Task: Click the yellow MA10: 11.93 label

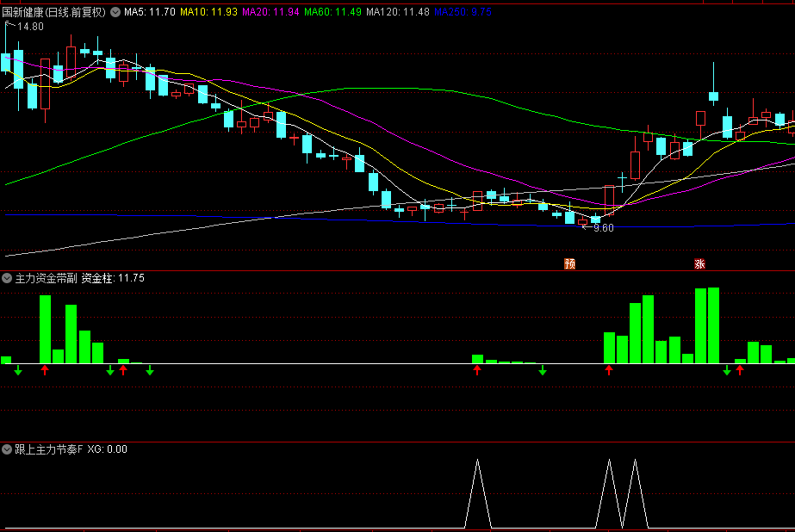Action: pos(209,12)
